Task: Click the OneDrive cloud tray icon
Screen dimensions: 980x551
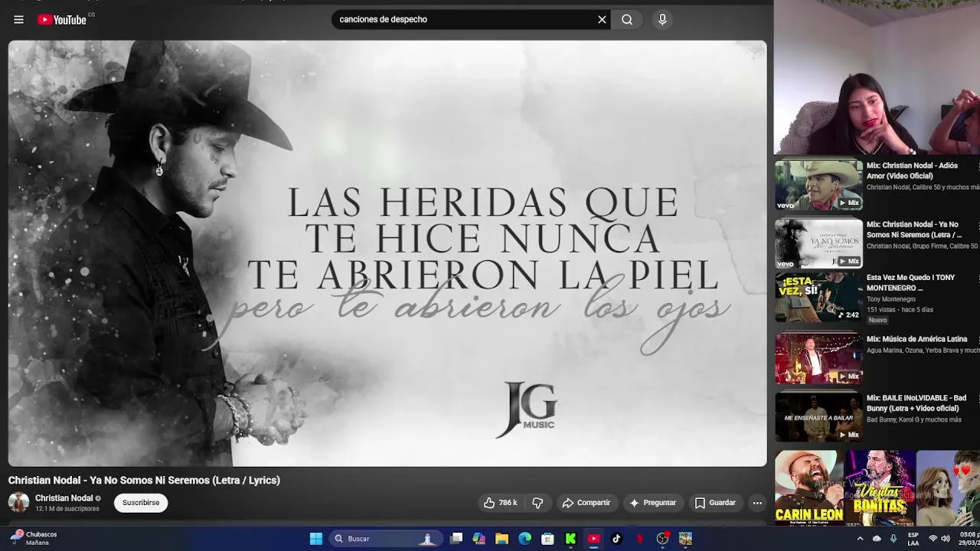Action: point(877,539)
